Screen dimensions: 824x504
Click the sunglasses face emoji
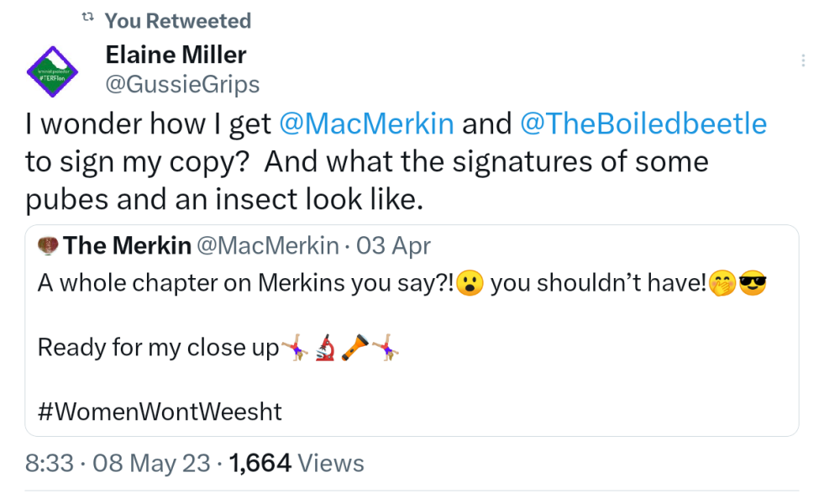(x=753, y=284)
